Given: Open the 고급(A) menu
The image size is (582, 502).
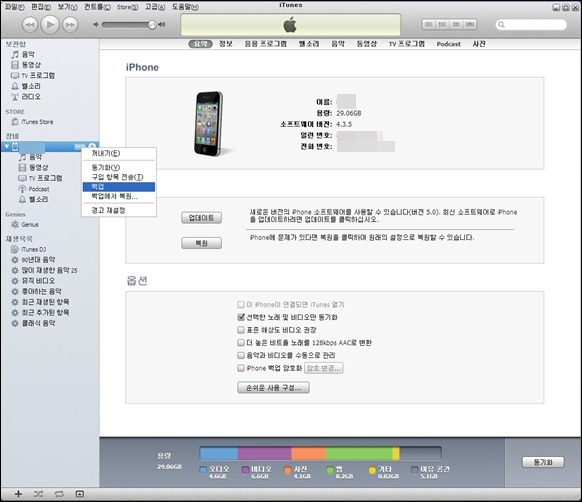Looking at the screenshot, I should point(155,7).
